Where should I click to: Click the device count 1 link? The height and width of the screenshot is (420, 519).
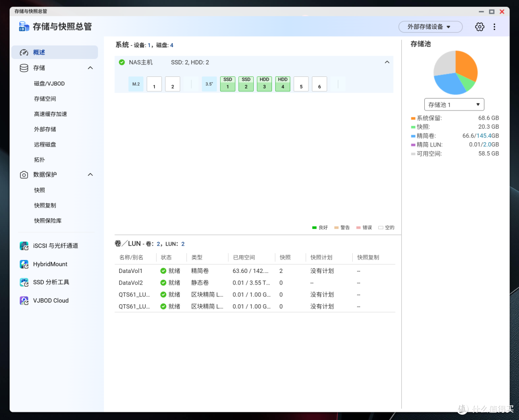[149, 45]
